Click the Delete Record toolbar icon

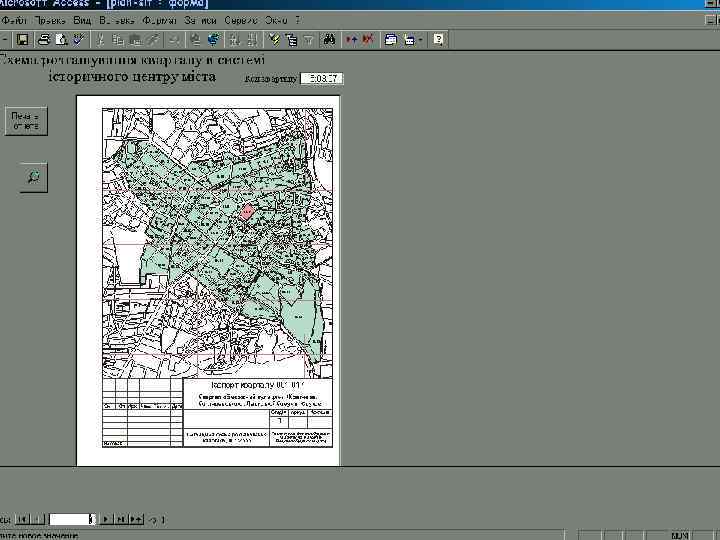click(368, 39)
